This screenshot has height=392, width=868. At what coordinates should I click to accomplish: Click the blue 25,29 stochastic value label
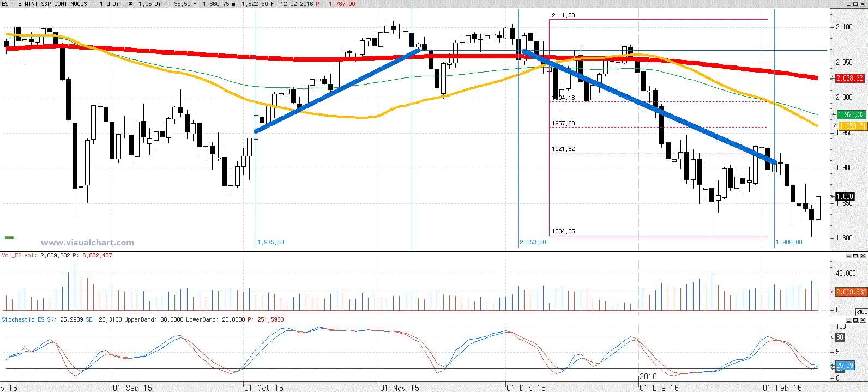pyautogui.click(x=845, y=365)
